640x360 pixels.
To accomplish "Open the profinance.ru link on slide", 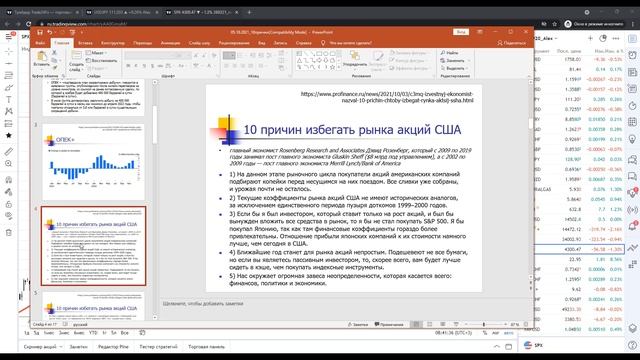I will click(387, 97).
